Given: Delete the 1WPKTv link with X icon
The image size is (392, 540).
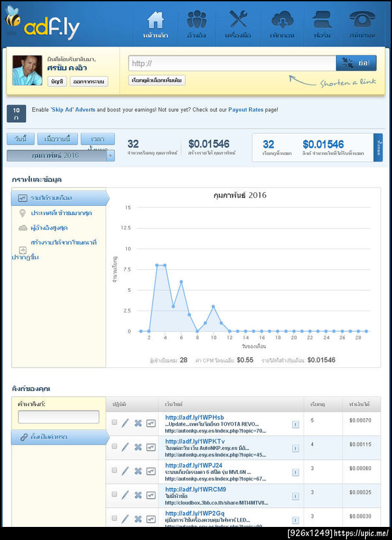Looking at the screenshot, I should tap(138, 447).
